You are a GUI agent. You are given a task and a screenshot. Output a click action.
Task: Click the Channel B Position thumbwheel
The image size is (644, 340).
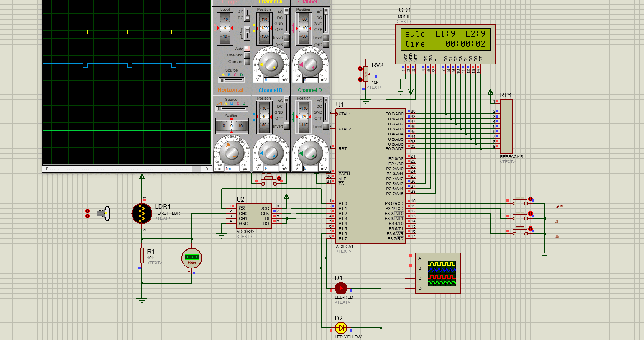pyautogui.click(x=264, y=117)
